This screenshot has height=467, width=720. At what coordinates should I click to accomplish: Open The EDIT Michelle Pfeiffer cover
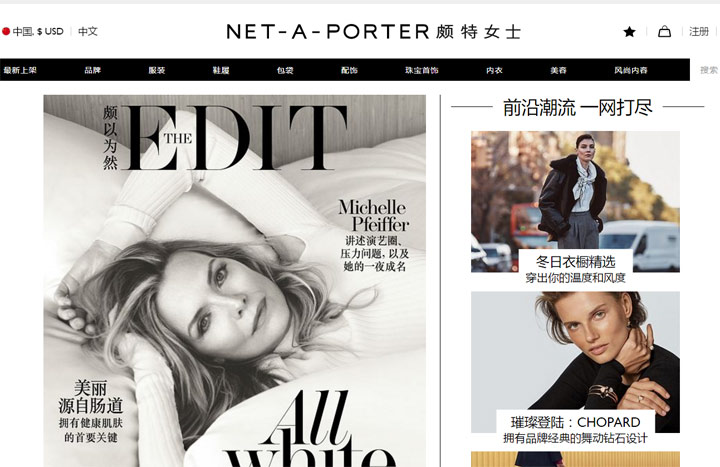click(235, 281)
